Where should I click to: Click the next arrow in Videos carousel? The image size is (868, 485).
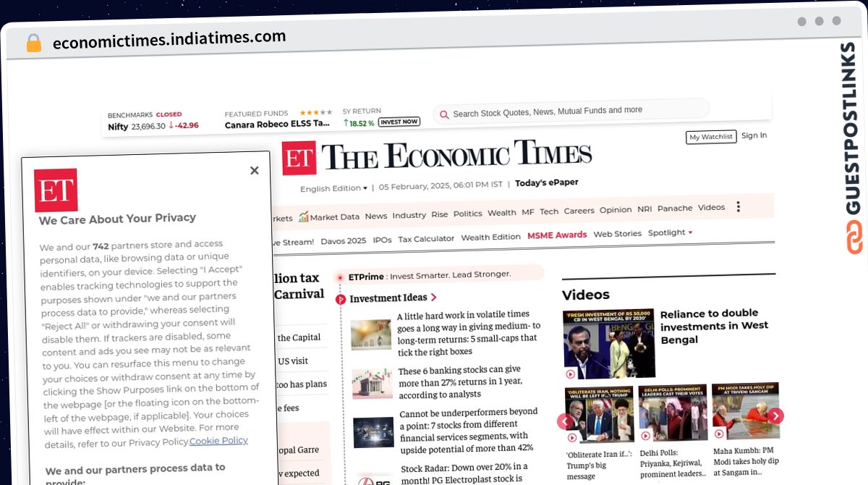pyautogui.click(x=775, y=416)
